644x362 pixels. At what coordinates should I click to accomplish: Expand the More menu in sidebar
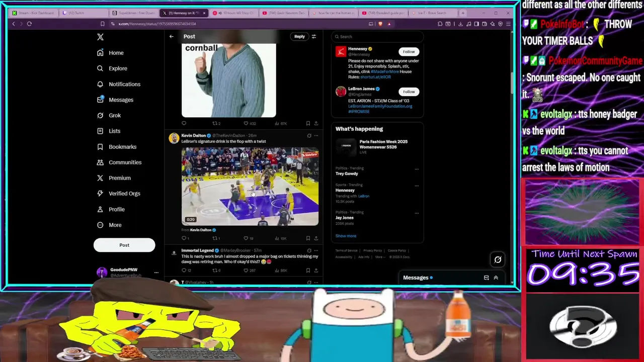point(109,225)
